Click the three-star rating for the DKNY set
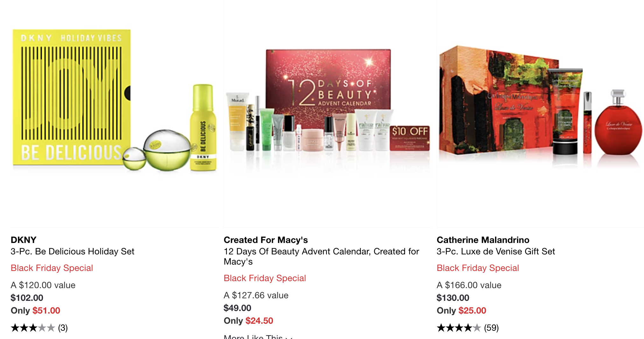Viewport: 644px width, 339px height. coord(33,328)
